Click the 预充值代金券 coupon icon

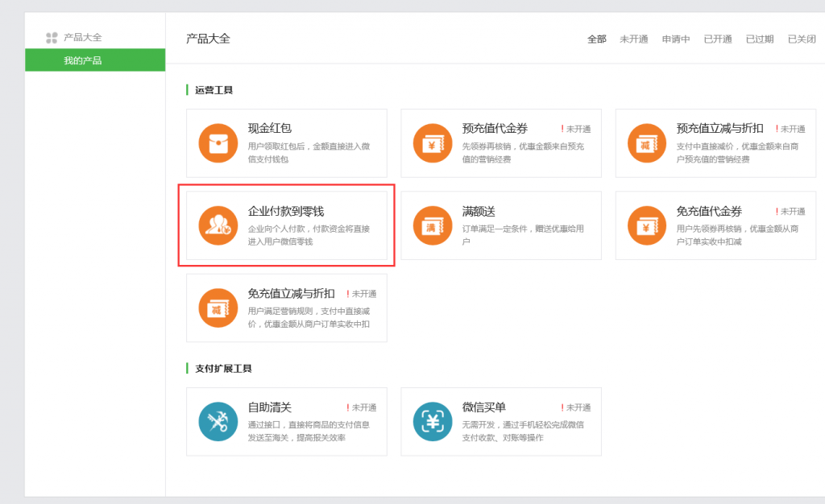coord(433,143)
